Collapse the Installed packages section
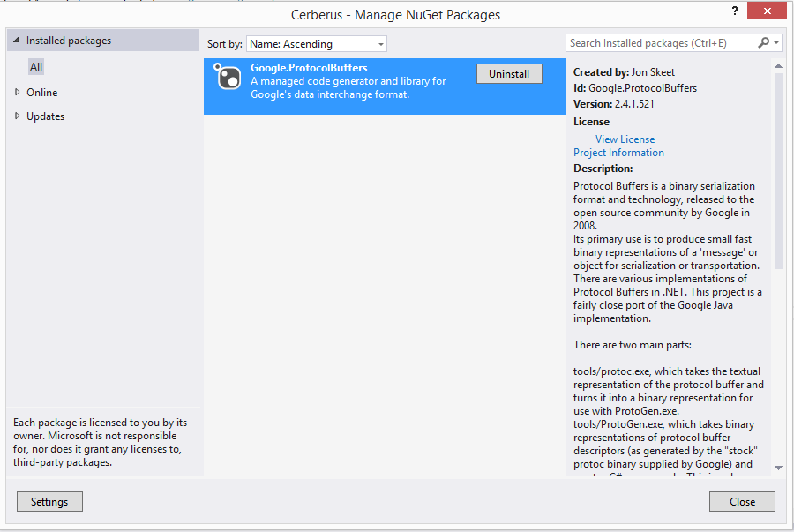Viewport: 794px width, 532px height. (15, 41)
